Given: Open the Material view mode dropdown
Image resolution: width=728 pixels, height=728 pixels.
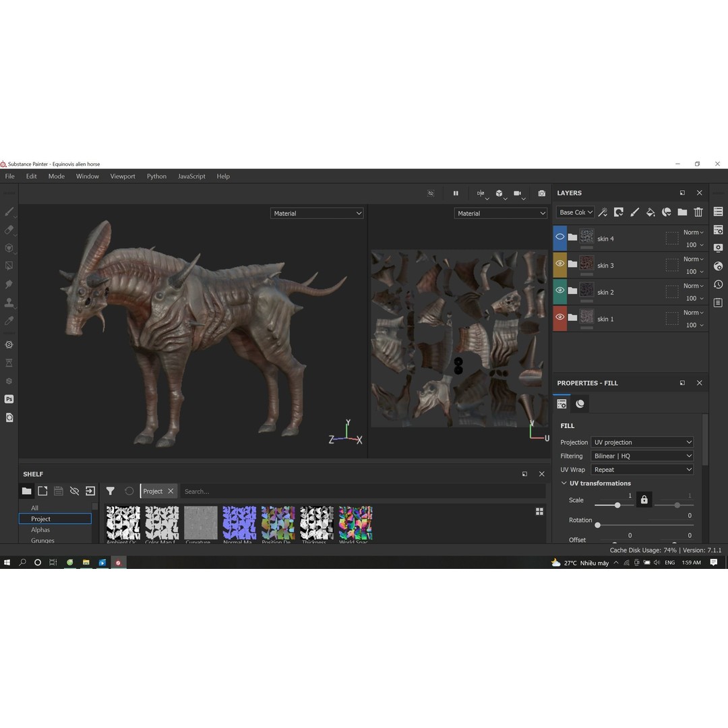Looking at the screenshot, I should (317, 213).
